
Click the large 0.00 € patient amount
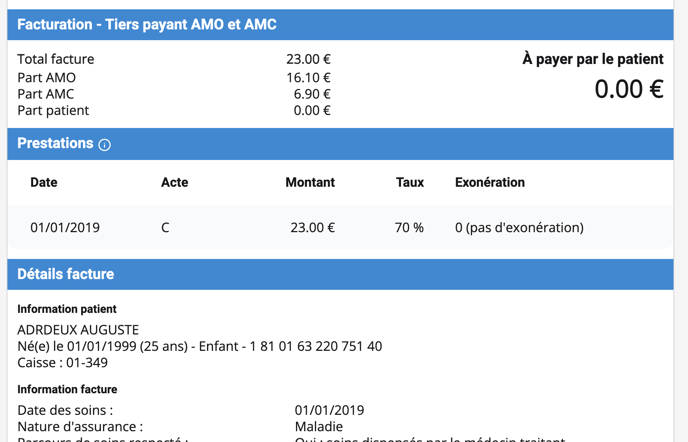point(628,89)
